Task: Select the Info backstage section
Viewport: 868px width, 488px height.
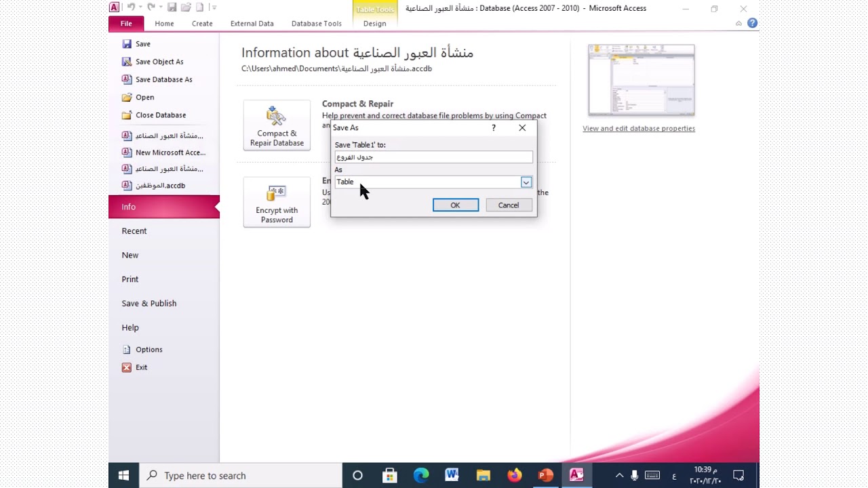Action: pyautogui.click(x=163, y=207)
